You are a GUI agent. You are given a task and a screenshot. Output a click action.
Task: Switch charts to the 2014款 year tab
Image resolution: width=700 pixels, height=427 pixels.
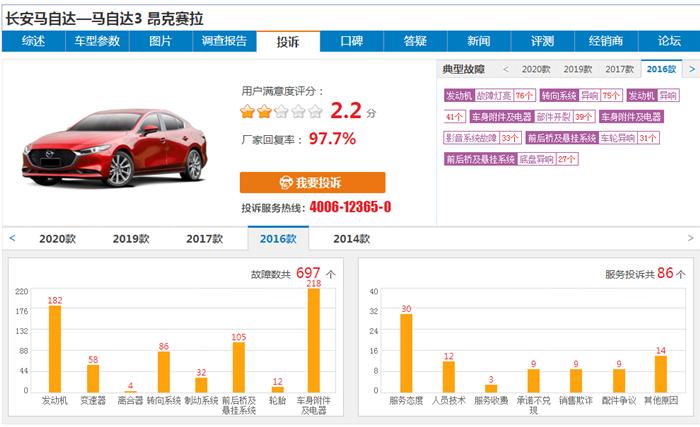(352, 239)
